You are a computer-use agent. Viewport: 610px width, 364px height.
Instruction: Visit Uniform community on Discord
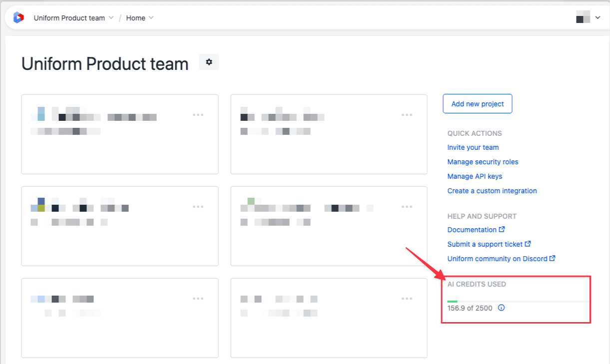coord(501,259)
